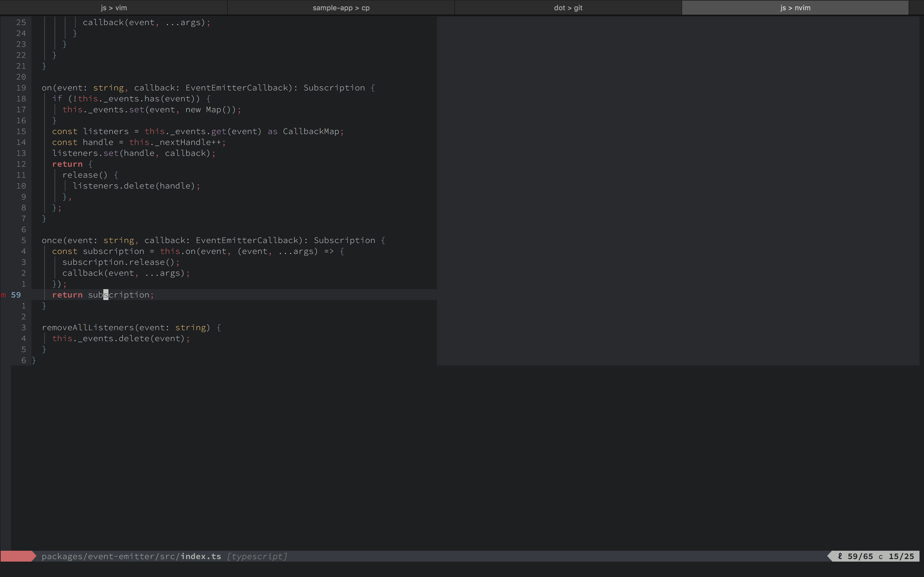Image resolution: width=924 pixels, height=577 pixels.
Task: Click the highlighted cursor block in 'subscription'
Action: click(106, 295)
